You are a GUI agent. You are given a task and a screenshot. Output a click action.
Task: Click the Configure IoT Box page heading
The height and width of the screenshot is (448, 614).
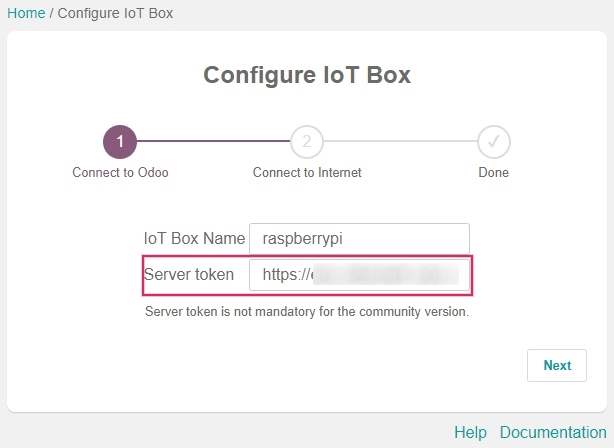(306, 75)
